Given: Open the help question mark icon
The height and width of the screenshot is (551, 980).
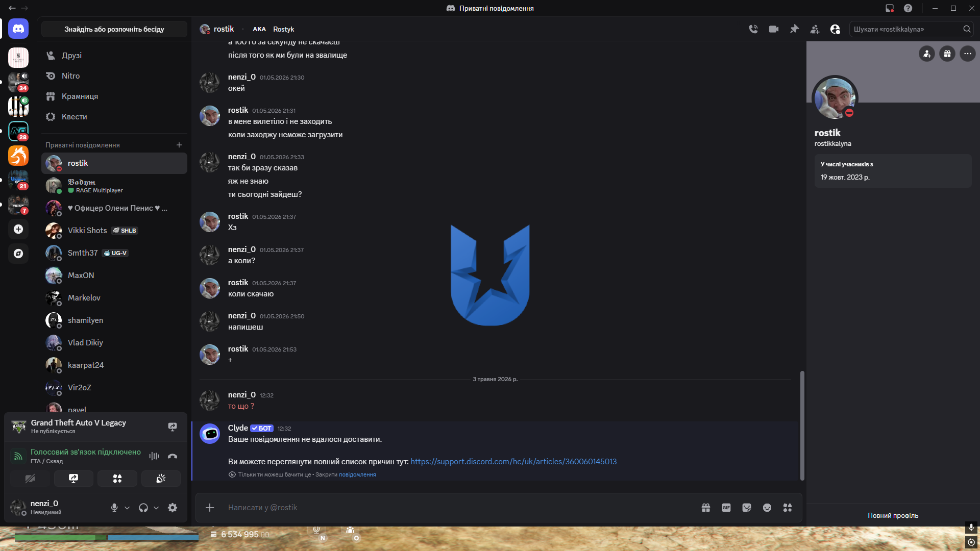Looking at the screenshot, I should click(908, 8).
